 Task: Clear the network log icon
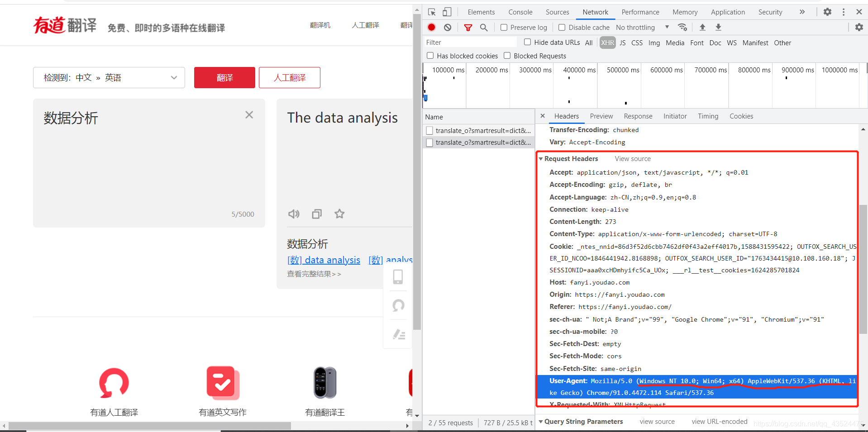(x=448, y=28)
